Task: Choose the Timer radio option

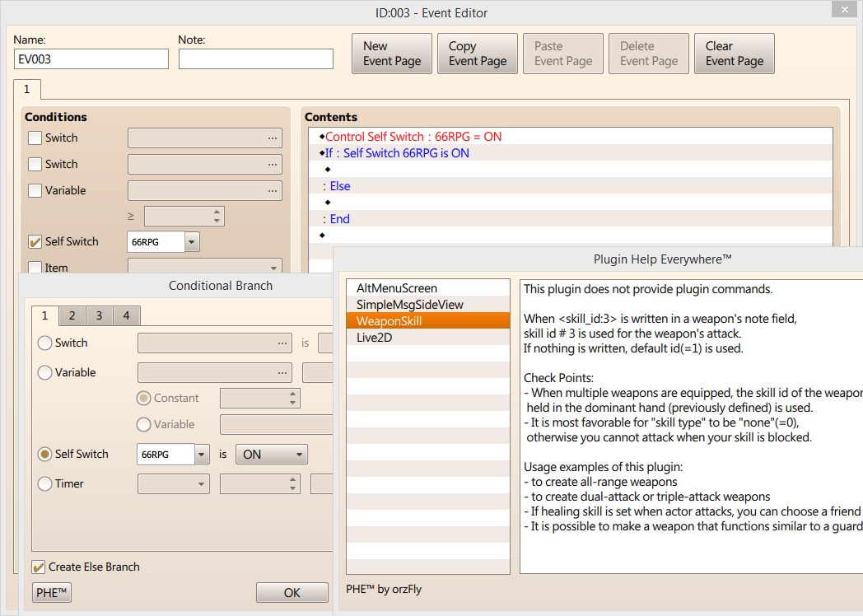Action: [x=44, y=484]
